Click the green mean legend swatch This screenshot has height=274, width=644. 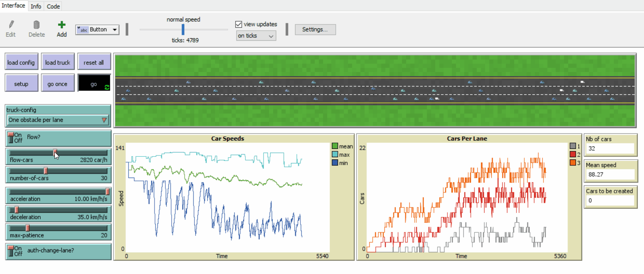click(335, 146)
